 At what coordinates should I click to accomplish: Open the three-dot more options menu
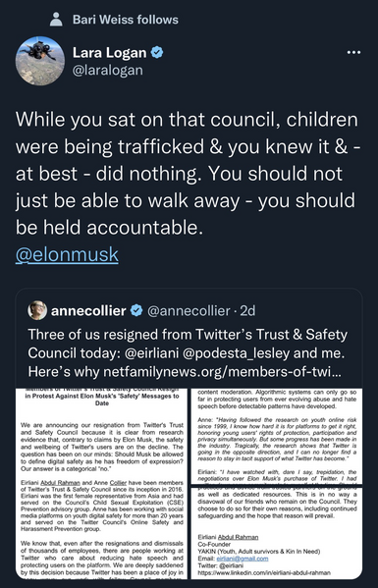pyautogui.click(x=353, y=52)
